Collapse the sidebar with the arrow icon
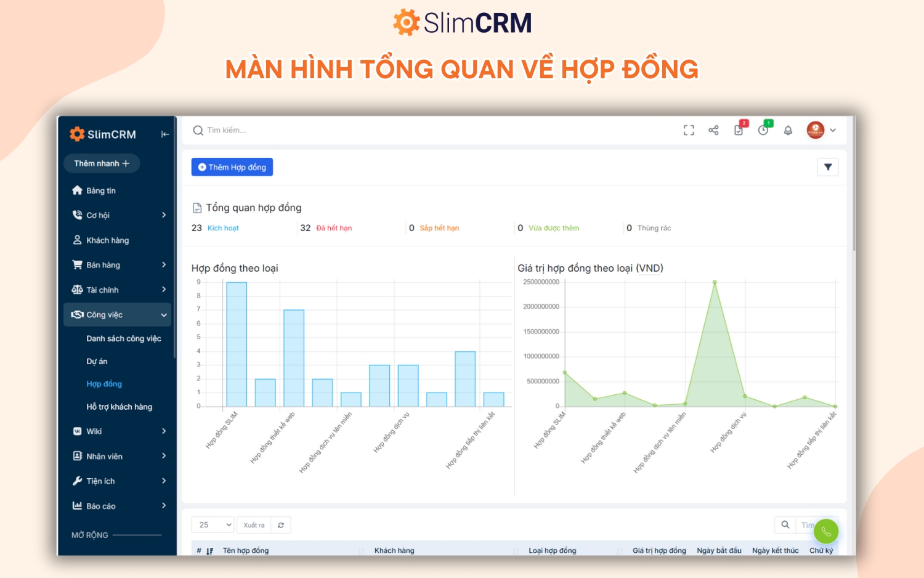This screenshot has height=578, width=924. [164, 134]
